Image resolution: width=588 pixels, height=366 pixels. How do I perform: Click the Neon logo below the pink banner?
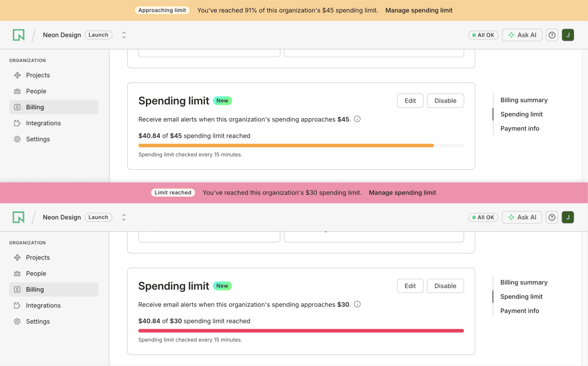click(19, 217)
